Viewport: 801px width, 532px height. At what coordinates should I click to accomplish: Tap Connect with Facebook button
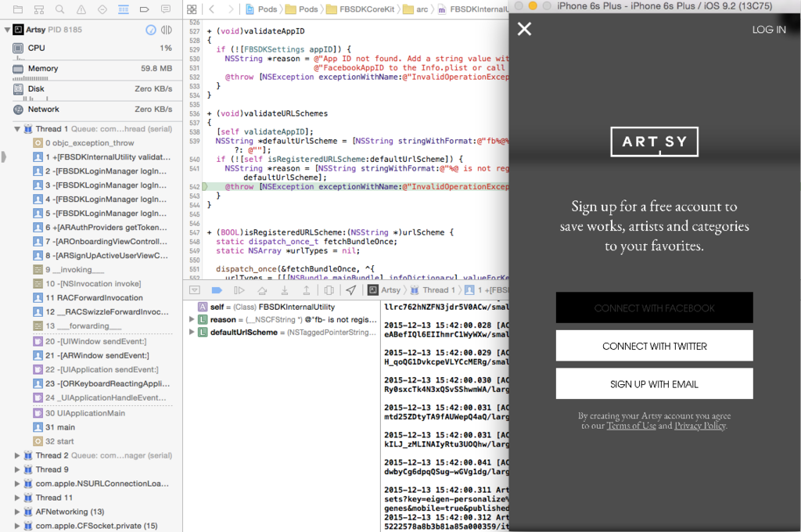tap(655, 307)
